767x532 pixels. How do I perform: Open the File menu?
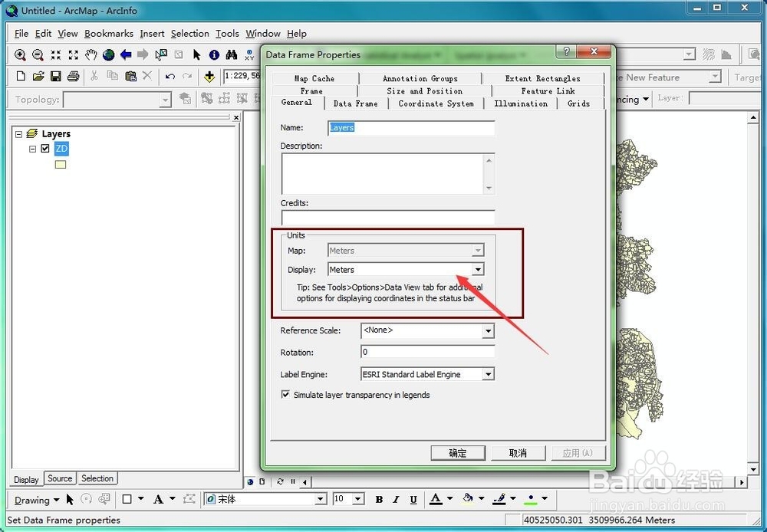point(21,33)
